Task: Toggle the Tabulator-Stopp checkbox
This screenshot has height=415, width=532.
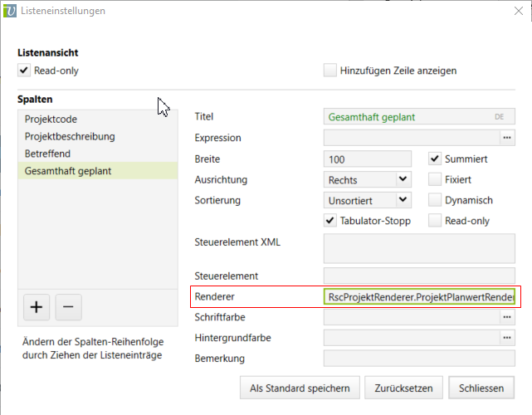Action: tap(330, 221)
